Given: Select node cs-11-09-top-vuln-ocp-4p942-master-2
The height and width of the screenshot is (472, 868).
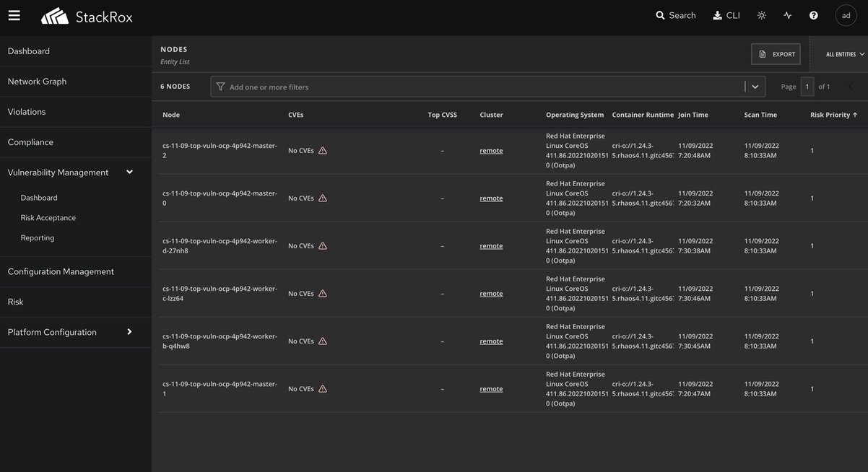Looking at the screenshot, I should pos(220,151).
